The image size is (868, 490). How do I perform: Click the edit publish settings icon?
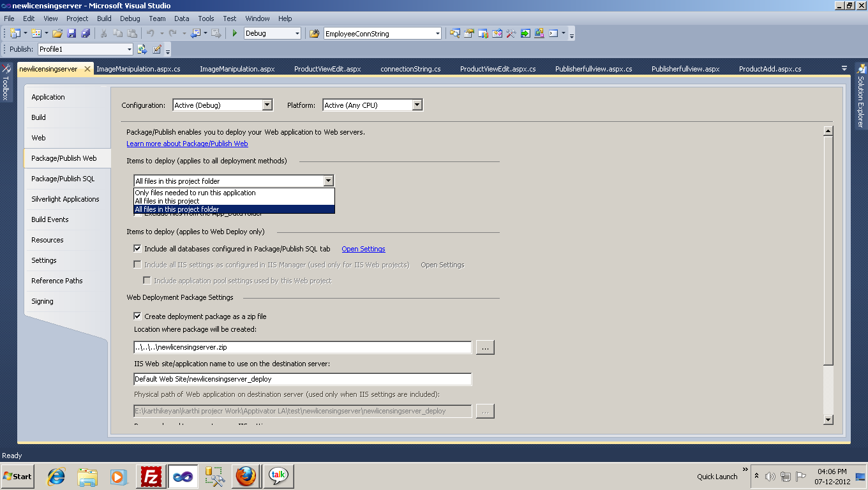point(156,49)
